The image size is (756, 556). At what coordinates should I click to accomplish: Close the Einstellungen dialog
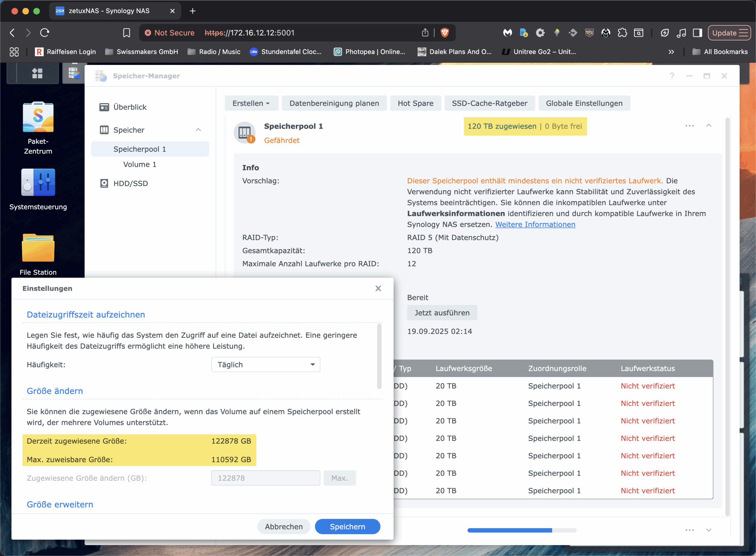click(378, 288)
